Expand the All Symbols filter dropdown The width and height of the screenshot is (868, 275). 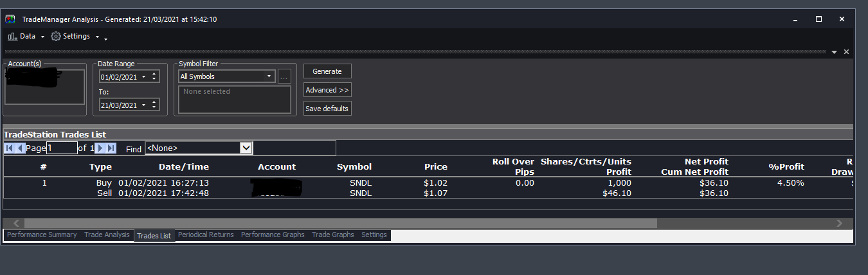269,76
